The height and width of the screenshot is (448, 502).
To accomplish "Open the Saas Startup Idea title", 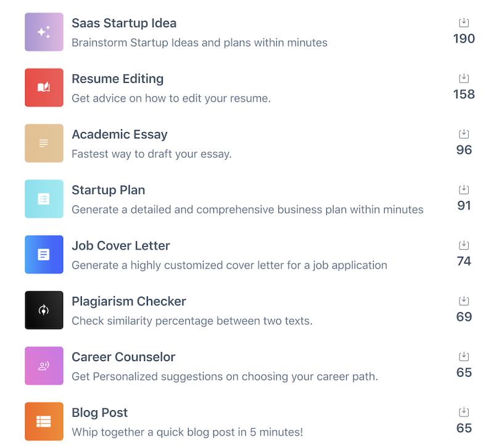I will point(124,23).
